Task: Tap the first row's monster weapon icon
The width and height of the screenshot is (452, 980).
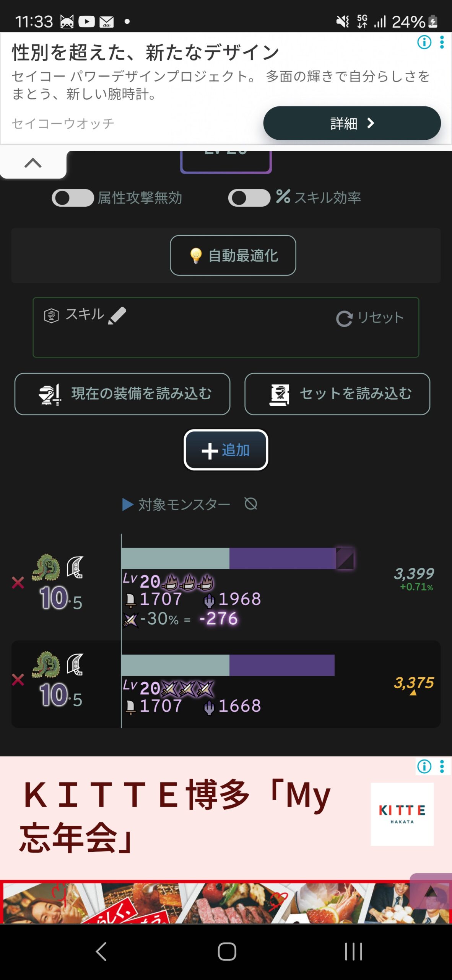Action: pyautogui.click(x=46, y=567)
